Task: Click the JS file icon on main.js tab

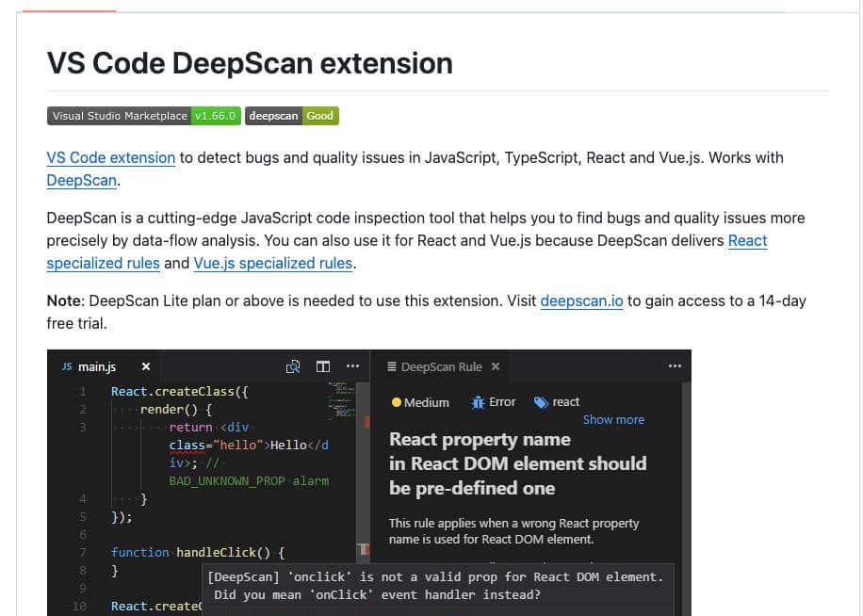Action: point(67,366)
